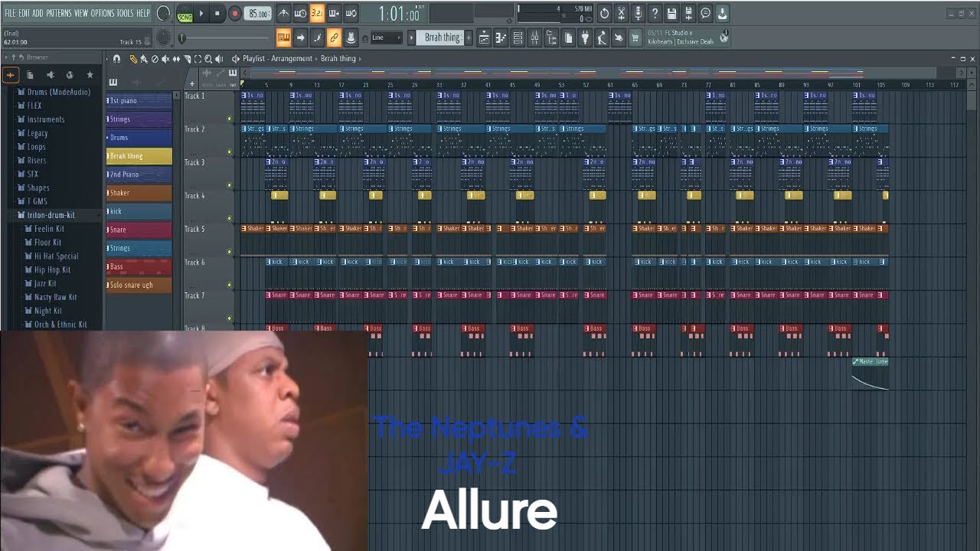Click the play button in transport
The image size is (980, 551).
pyautogui.click(x=201, y=13)
